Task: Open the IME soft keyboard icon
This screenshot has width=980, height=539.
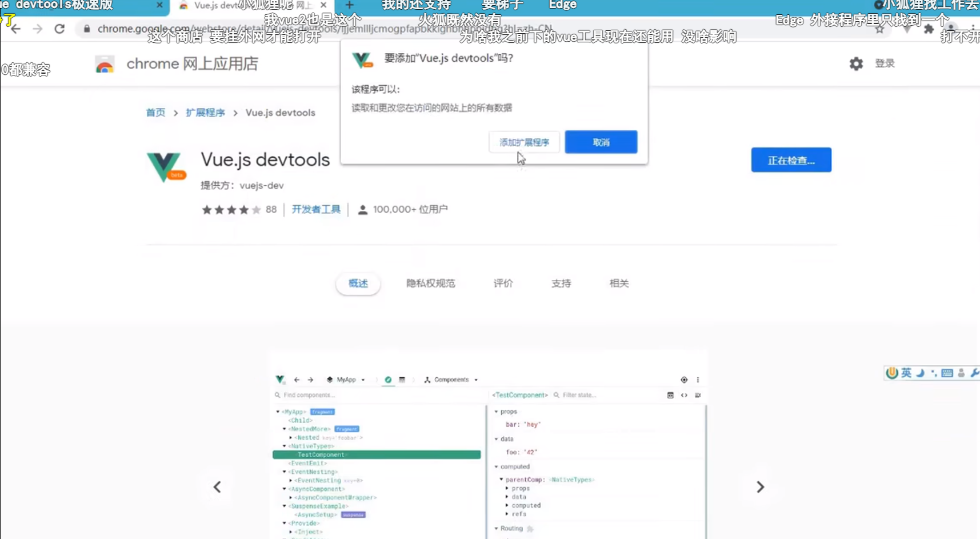Action: click(x=947, y=373)
